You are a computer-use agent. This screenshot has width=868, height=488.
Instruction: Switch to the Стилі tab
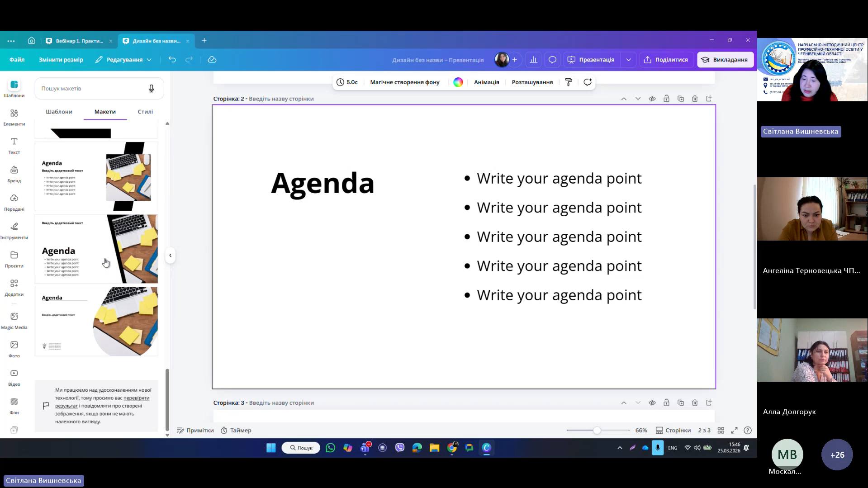pyautogui.click(x=145, y=112)
